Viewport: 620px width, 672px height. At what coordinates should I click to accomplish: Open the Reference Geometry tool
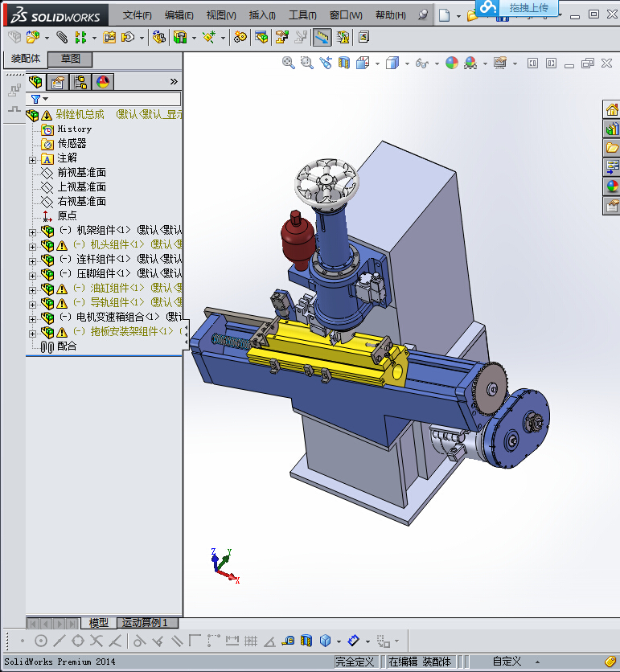209,37
